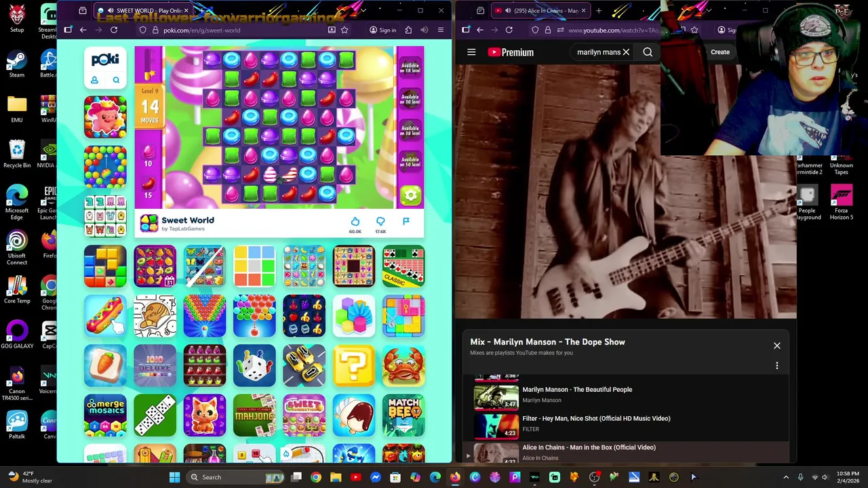This screenshot has width=868, height=488.
Task: Bookmark the Poki page with star
Action: [344, 30]
